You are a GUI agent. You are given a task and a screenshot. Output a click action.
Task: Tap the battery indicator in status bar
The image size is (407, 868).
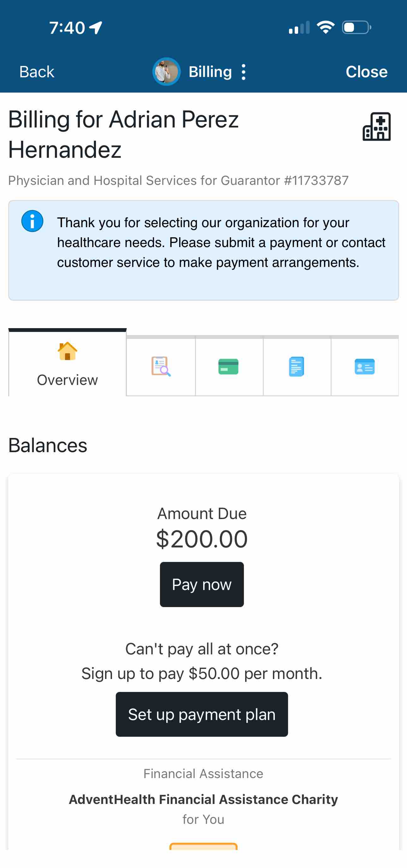point(357,27)
